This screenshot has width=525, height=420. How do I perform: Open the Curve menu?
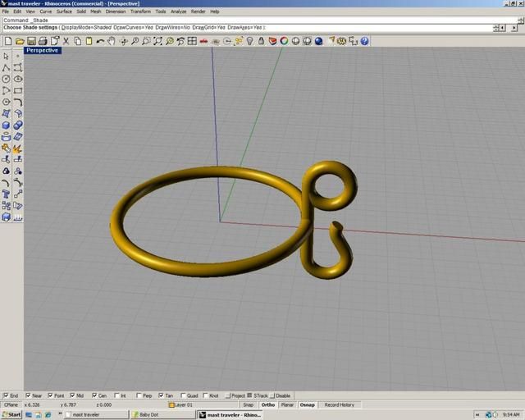46,11
